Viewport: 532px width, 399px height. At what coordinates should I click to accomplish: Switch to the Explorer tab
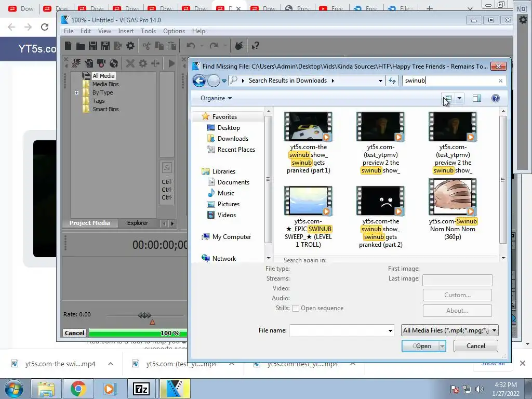[x=137, y=223]
